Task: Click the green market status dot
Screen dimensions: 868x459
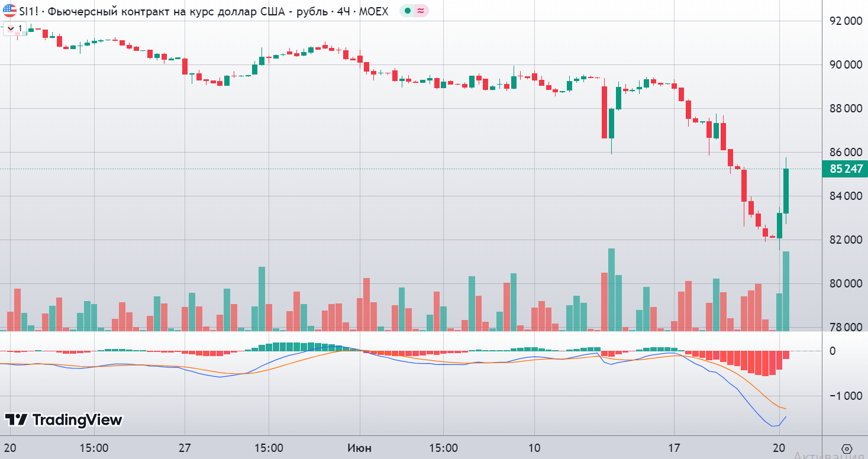Action: tap(408, 11)
